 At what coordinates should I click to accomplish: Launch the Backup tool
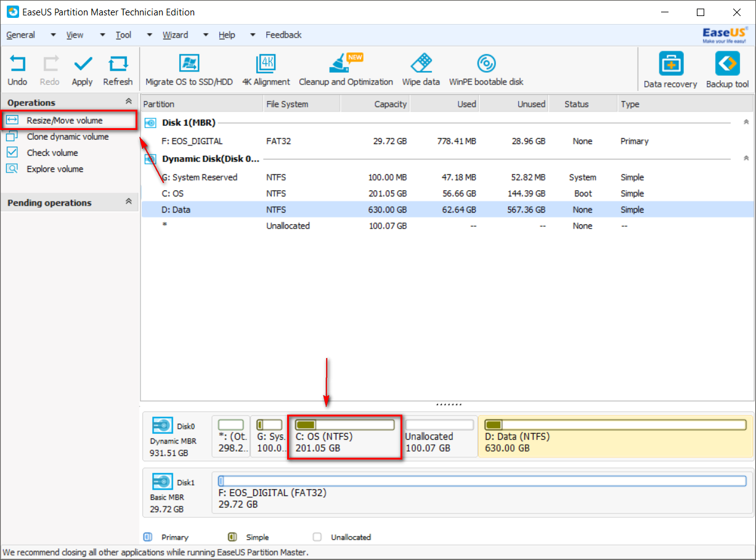[727, 65]
